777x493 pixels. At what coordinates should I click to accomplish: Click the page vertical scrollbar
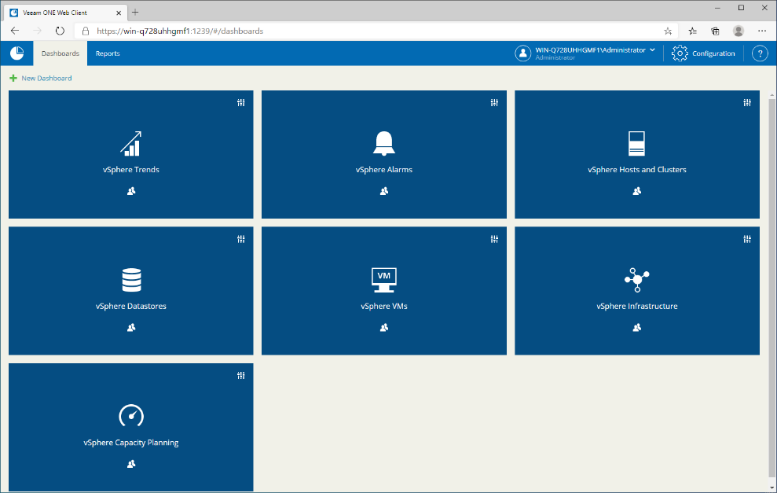pyautogui.click(x=772, y=287)
